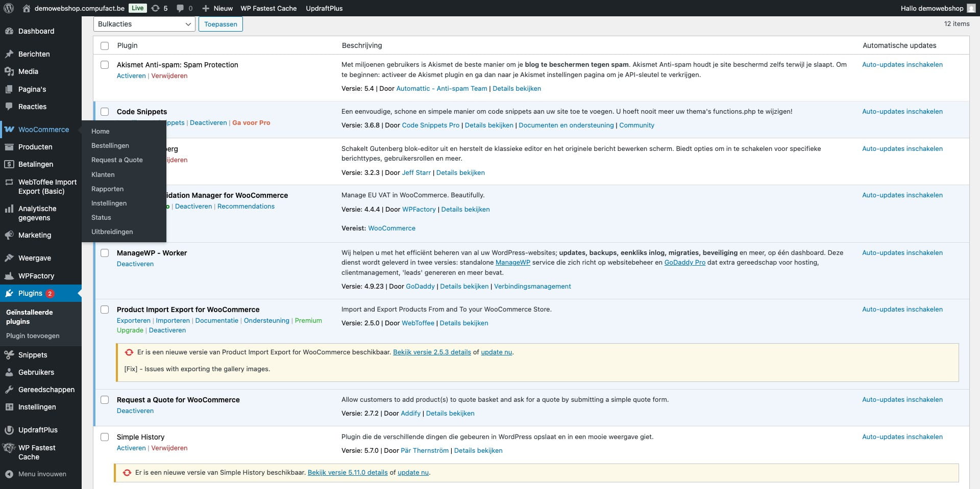Click the Plugins update count badge 2
Image resolution: width=980 pixels, height=489 pixels.
coord(50,293)
